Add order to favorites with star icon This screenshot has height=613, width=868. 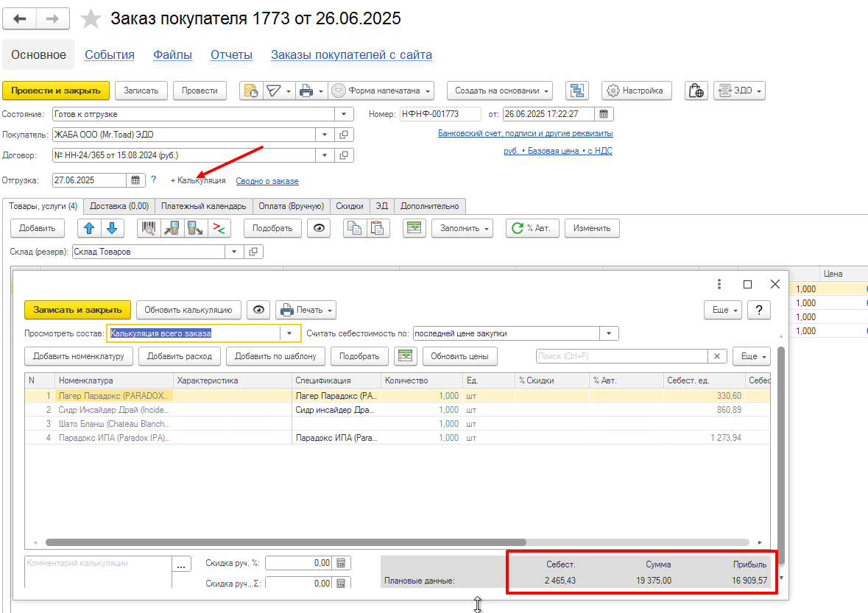[x=91, y=19]
